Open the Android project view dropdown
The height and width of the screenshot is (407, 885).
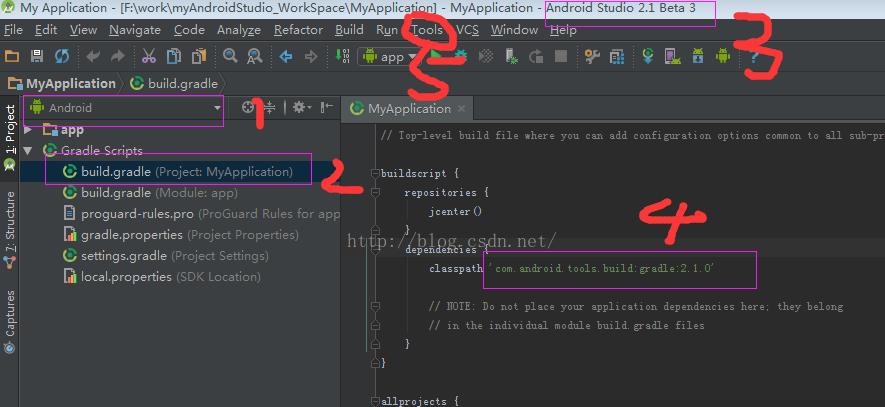tap(124, 108)
